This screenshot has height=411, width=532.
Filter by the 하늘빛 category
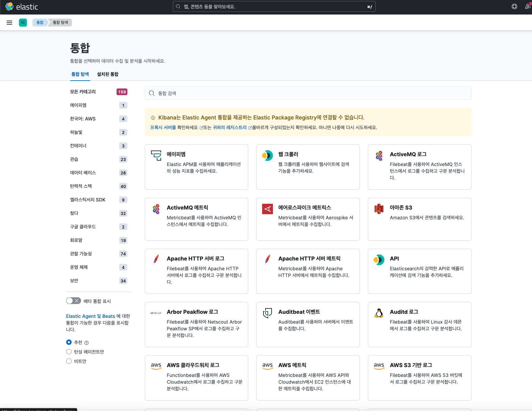pos(99,132)
